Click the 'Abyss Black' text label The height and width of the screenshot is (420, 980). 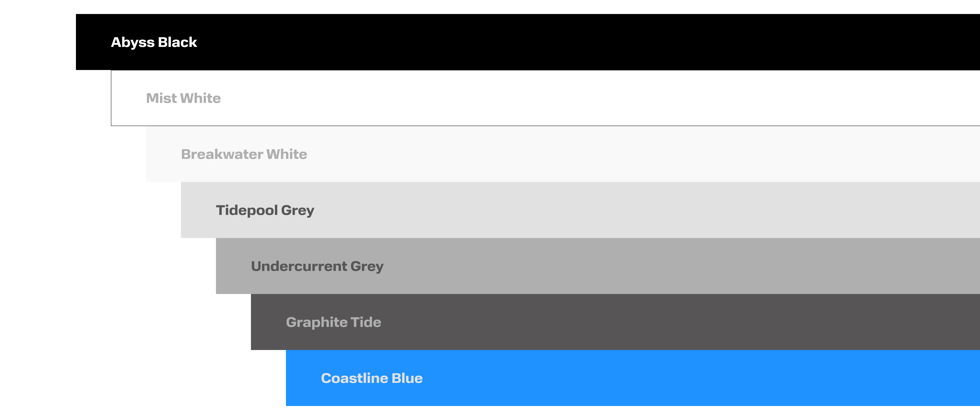coord(154,42)
